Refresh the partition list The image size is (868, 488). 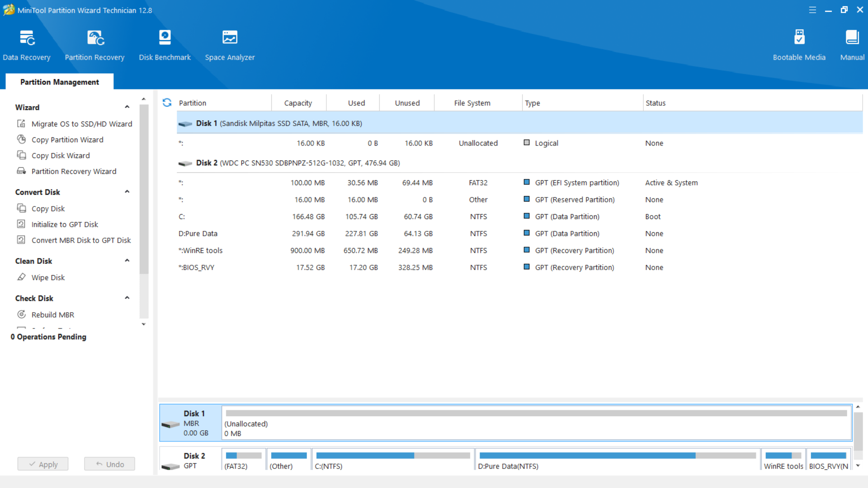click(x=167, y=103)
